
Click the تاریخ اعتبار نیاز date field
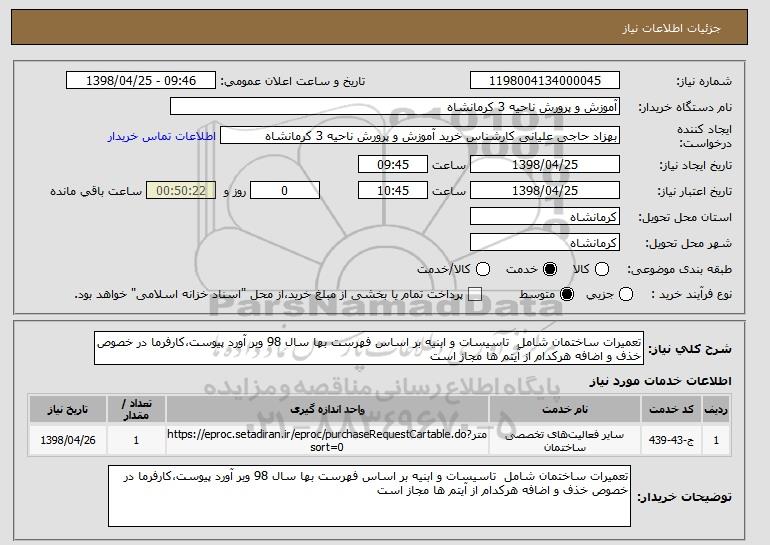[x=545, y=191]
